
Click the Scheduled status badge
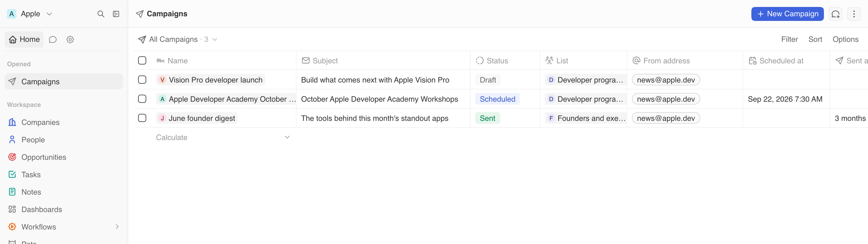[x=497, y=99]
